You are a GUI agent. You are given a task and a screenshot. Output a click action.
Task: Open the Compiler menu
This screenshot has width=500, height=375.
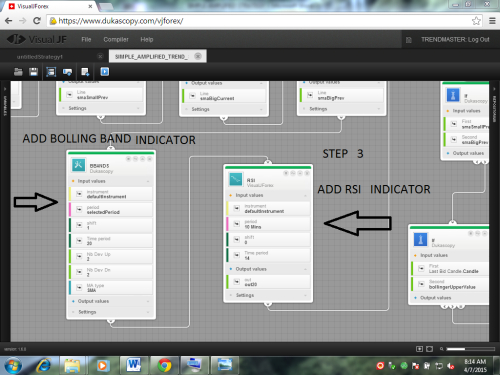click(x=116, y=39)
